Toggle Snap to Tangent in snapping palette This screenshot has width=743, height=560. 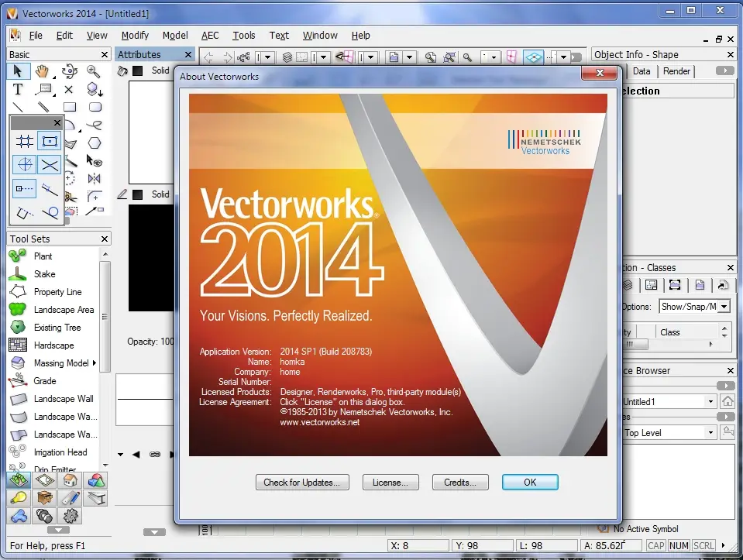click(50, 211)
